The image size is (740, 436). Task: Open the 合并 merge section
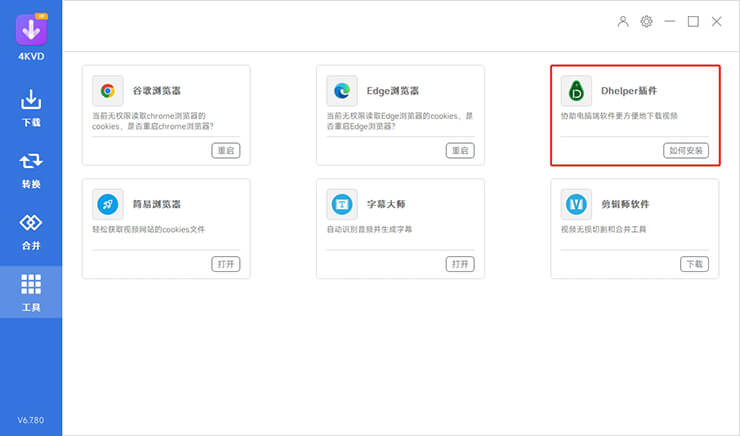31,232
